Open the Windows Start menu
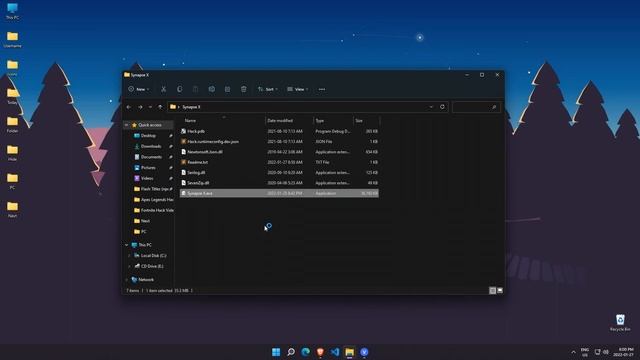The image size is (640, 360). (276, 352)
